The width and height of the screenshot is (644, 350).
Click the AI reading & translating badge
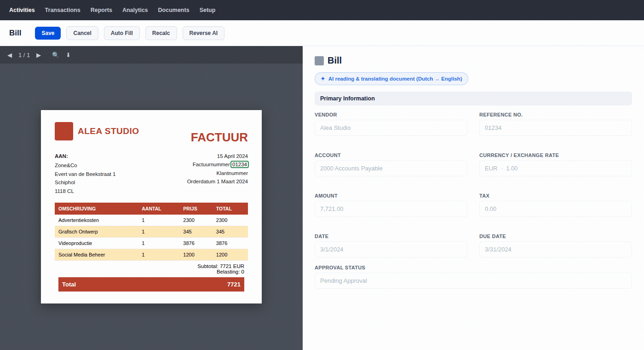pos(391,79)
